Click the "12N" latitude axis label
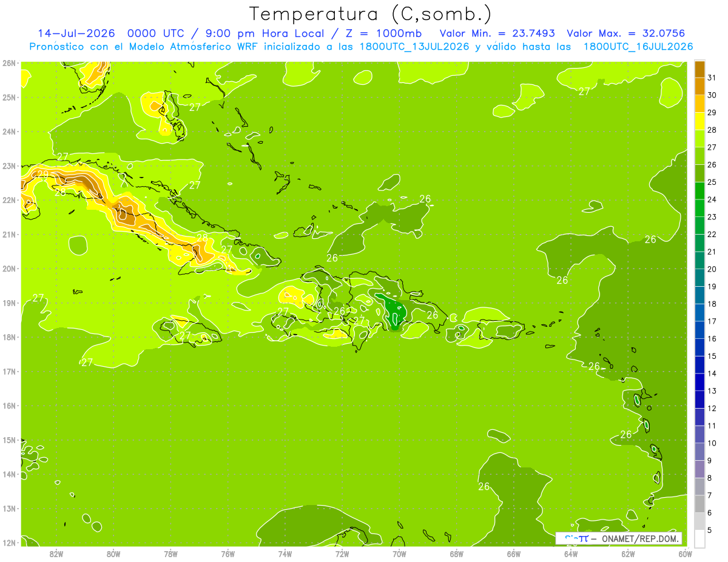Image resolution: width=728 pixels, height=562 pixels. tap(9, 543)
